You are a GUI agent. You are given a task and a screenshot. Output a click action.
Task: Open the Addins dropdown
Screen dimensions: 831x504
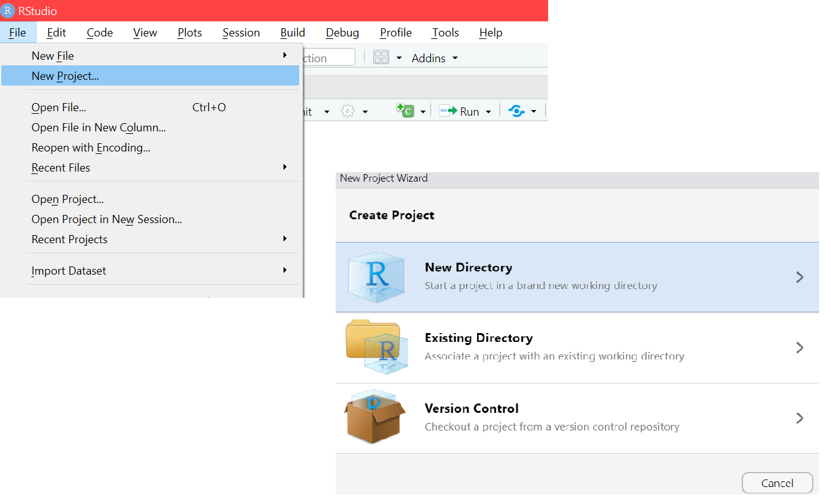[435, 58]
